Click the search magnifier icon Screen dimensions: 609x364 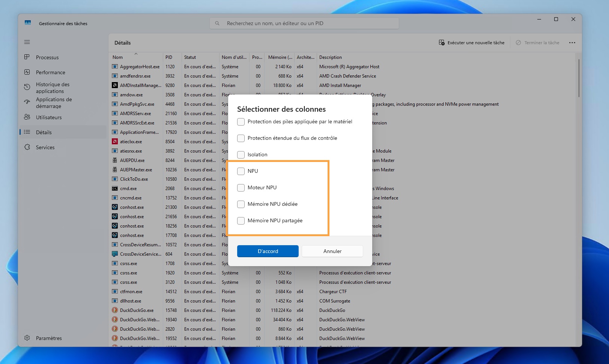[217, 23]
